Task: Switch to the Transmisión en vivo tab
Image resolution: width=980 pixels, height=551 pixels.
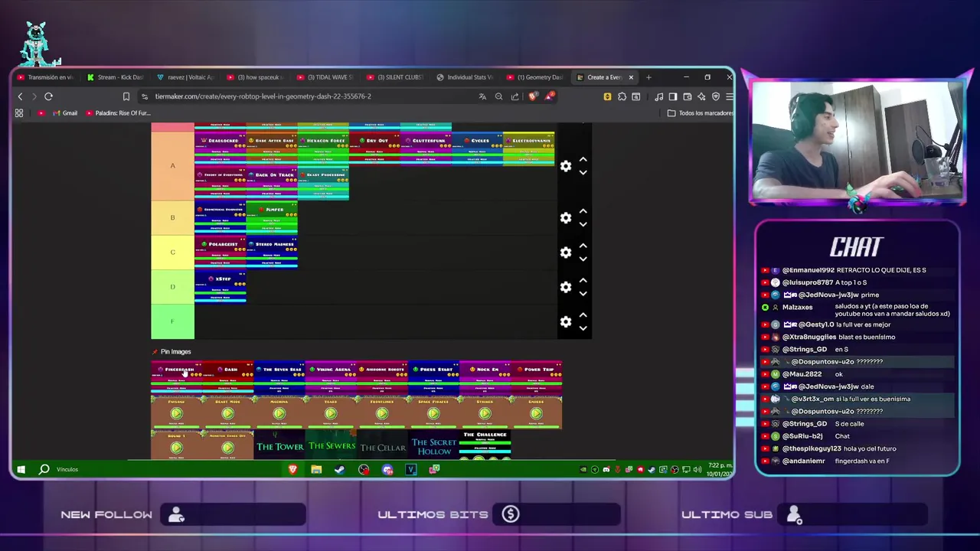Action: pos(44,77)
